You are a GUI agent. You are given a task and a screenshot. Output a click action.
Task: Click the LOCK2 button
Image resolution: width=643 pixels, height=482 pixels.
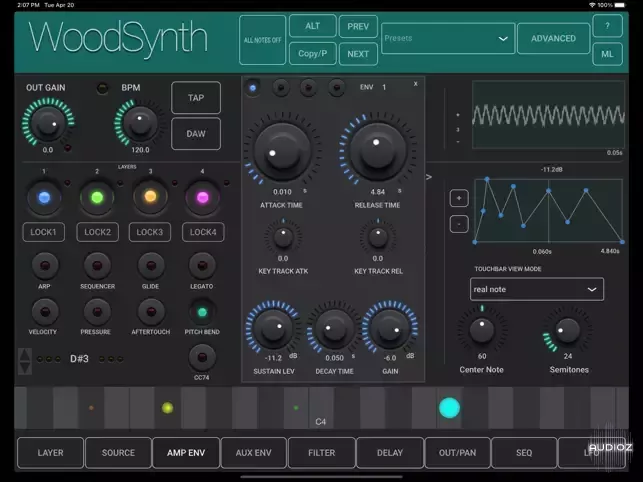click(98, 232)
